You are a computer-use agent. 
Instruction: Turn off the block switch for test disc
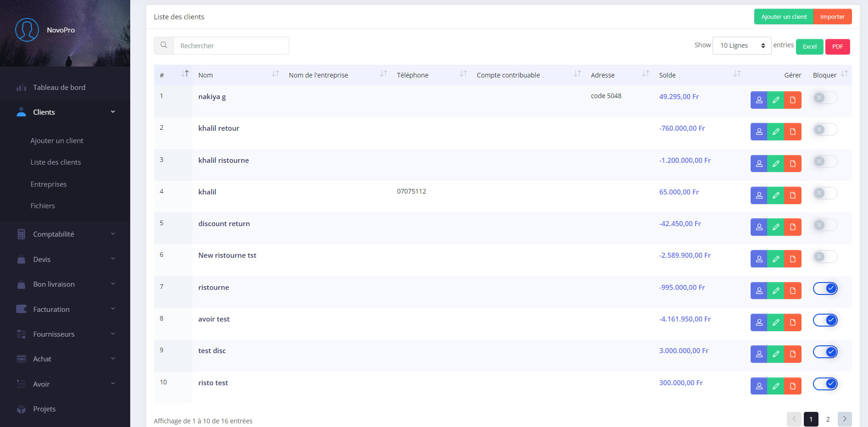point(825,352)
